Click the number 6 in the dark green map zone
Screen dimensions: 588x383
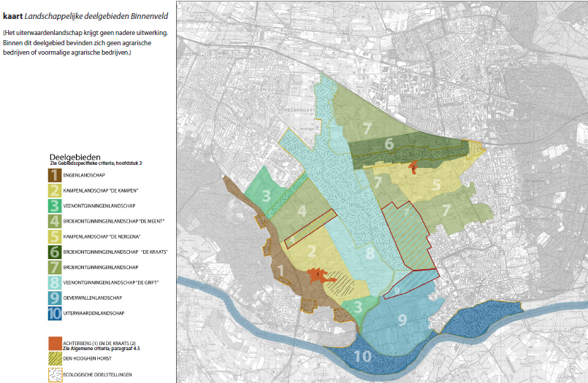pyautogui.click(x=389, y=144)
